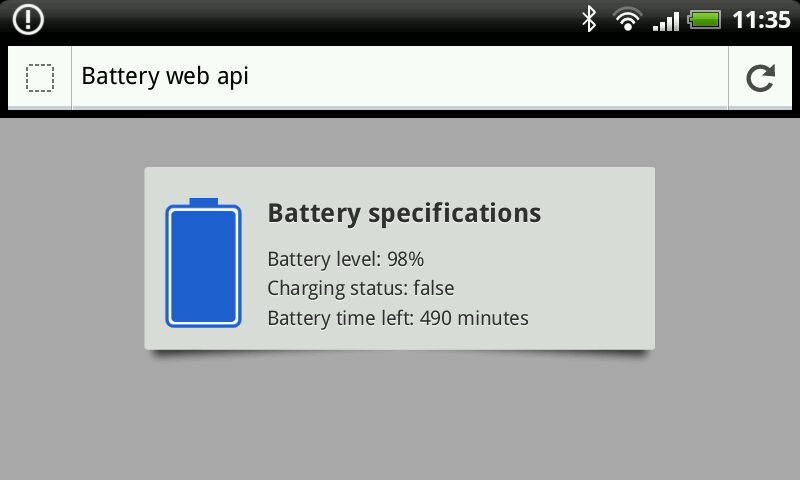Tap the cellular signal bars icon

coord(666,21)
